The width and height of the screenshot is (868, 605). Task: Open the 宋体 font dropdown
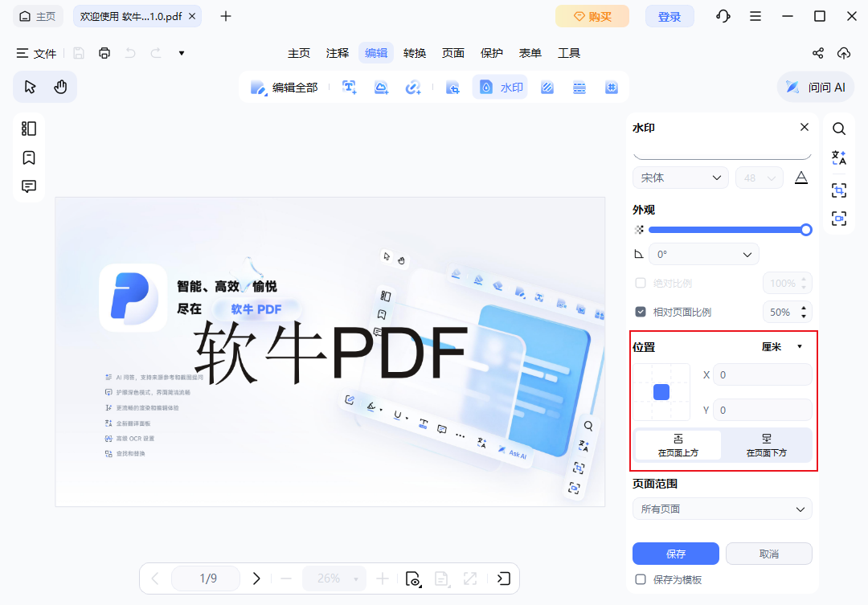pos(681,178)
